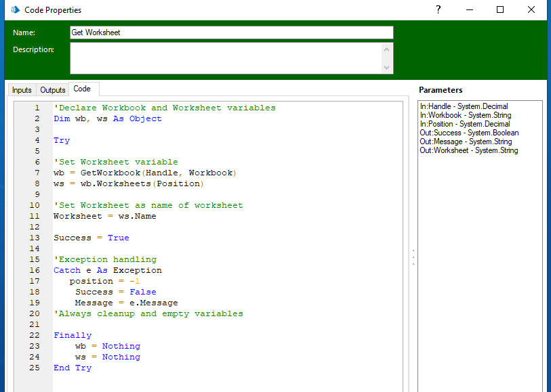Screen dimensions: 551x392
Task: Click the splitter handle beside Parameters panel
Action: (413, 257)
